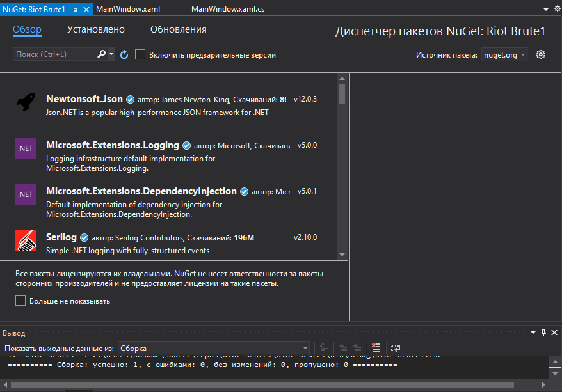The image size is (562, 392).
Task: Click 'Simple .NET logging' description text
Action: pyautogui.click(x=127, y=251)
